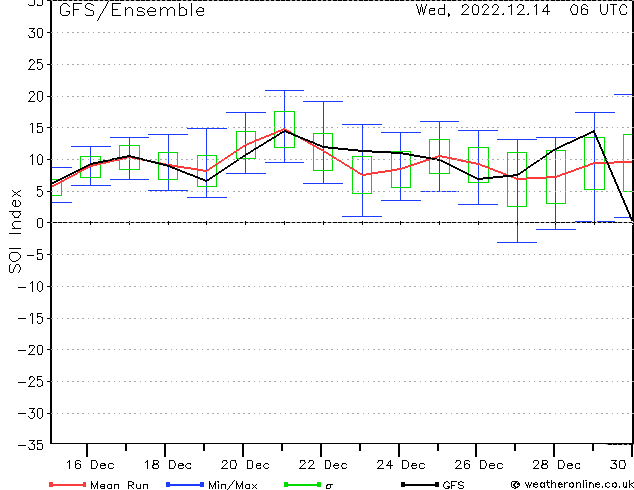Image resolution: width=634 pixels, height=490 pixels.
Task: Click the -10 y-axis value
Action: 31,287
